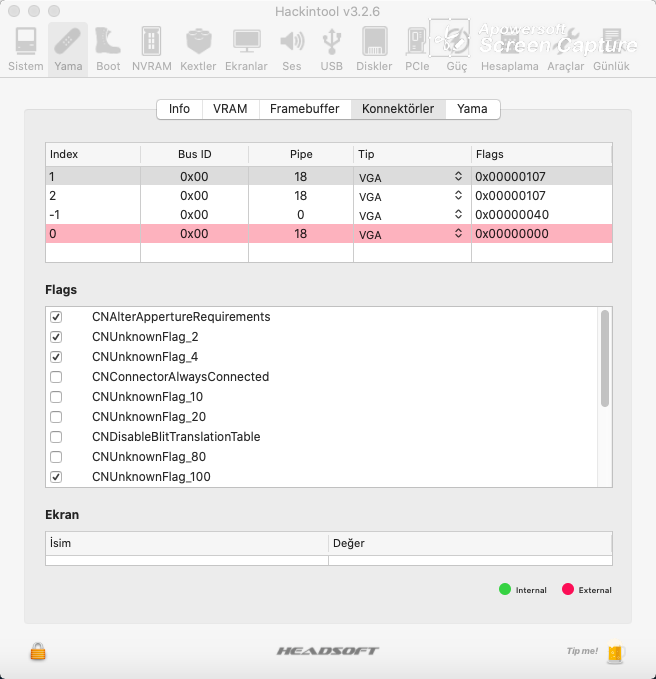
Task: Enable CNDisableBlitTranslationTable checkbox
Action: (56, 436)
